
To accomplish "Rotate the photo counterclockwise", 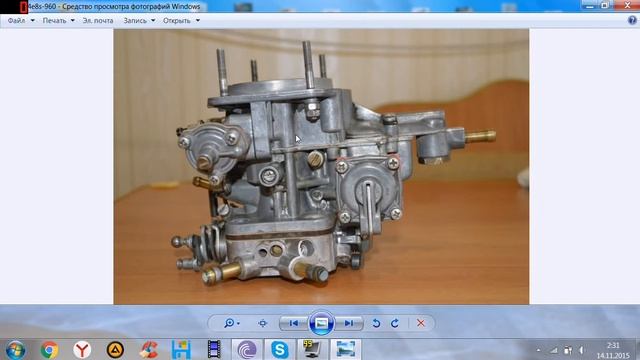I will pos(376,323).
